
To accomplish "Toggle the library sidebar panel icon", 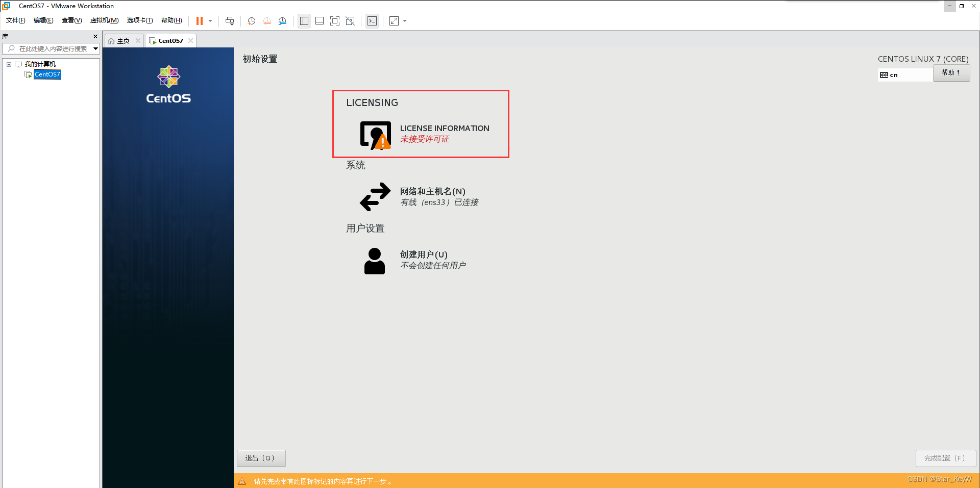I will click(x=304, y=21).
